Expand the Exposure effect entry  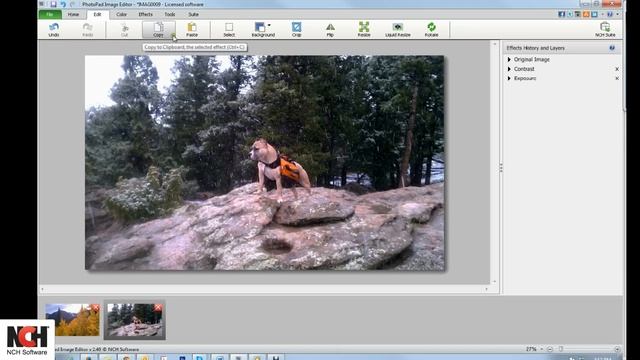(509, 78)
